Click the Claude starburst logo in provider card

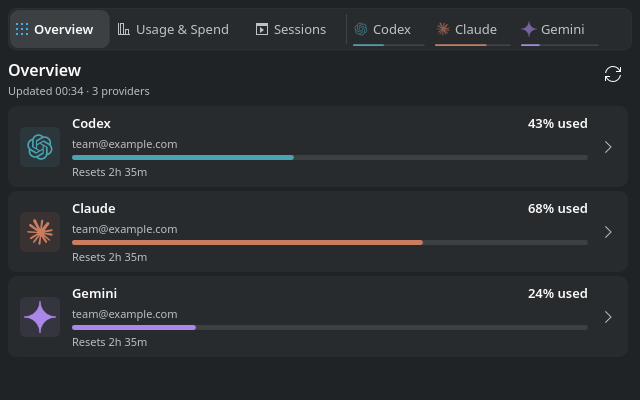[x=40, y=232]
